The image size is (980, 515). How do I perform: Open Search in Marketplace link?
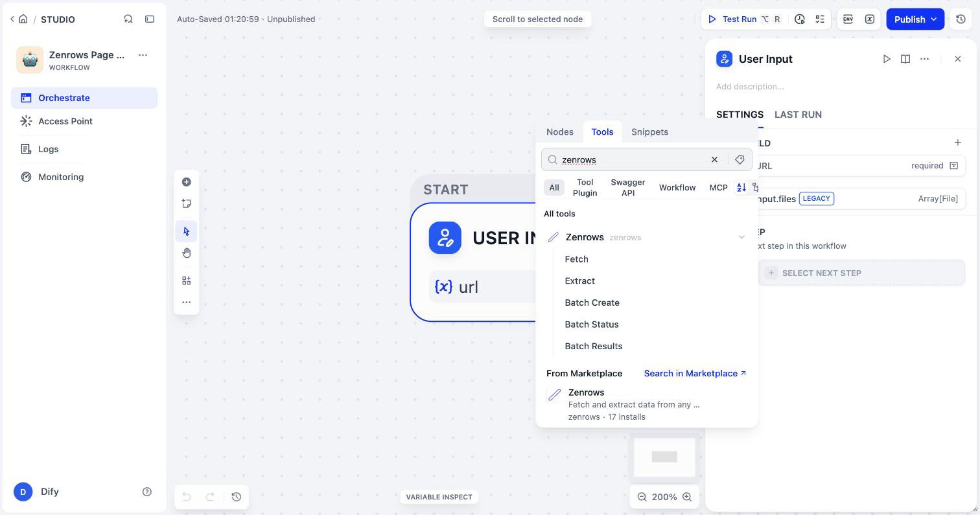click(695, 374)
